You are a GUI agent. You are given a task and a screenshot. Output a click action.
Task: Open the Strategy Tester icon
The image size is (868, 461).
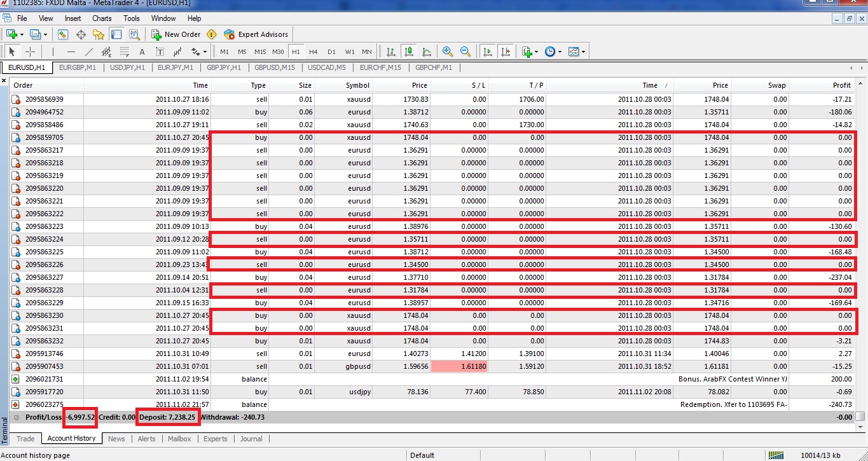click(134, 34)
